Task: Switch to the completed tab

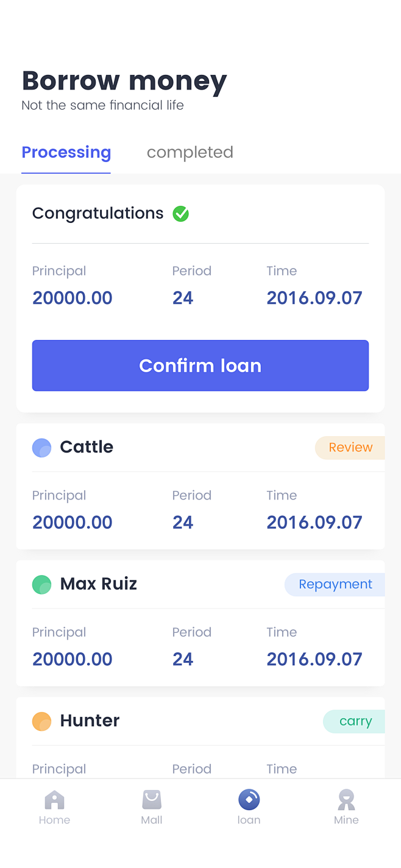Action: (190, 152)
